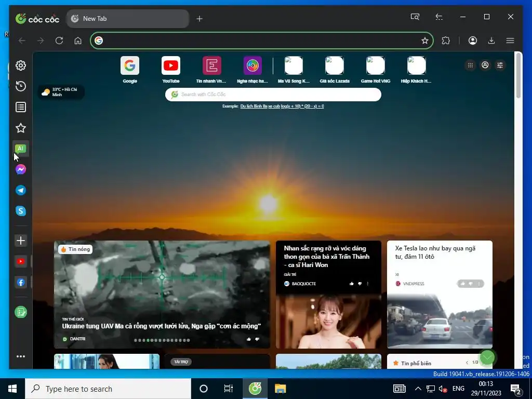Open a new tab with plus button
Viewport: 532px width, 399px height.
(x=199, y=19)
